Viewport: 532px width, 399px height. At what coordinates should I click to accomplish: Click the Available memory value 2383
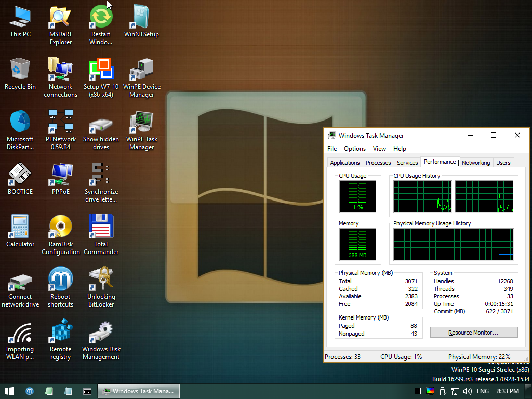[411, 296]
